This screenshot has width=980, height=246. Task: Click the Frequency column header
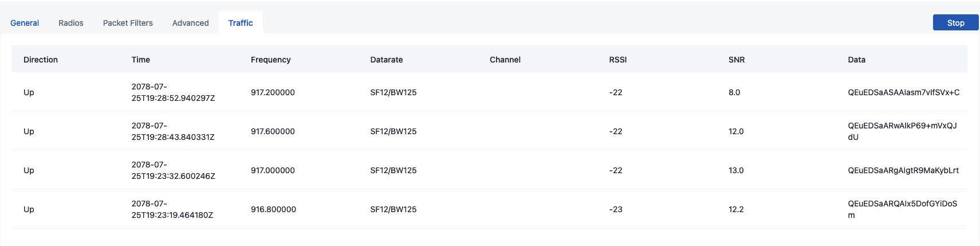(x=271, y=60)
